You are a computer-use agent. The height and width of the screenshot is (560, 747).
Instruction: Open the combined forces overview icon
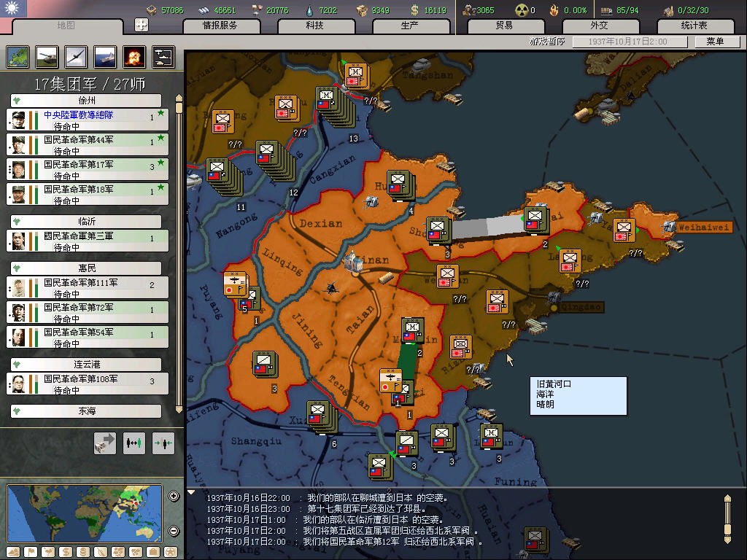[x=163, y=57]
